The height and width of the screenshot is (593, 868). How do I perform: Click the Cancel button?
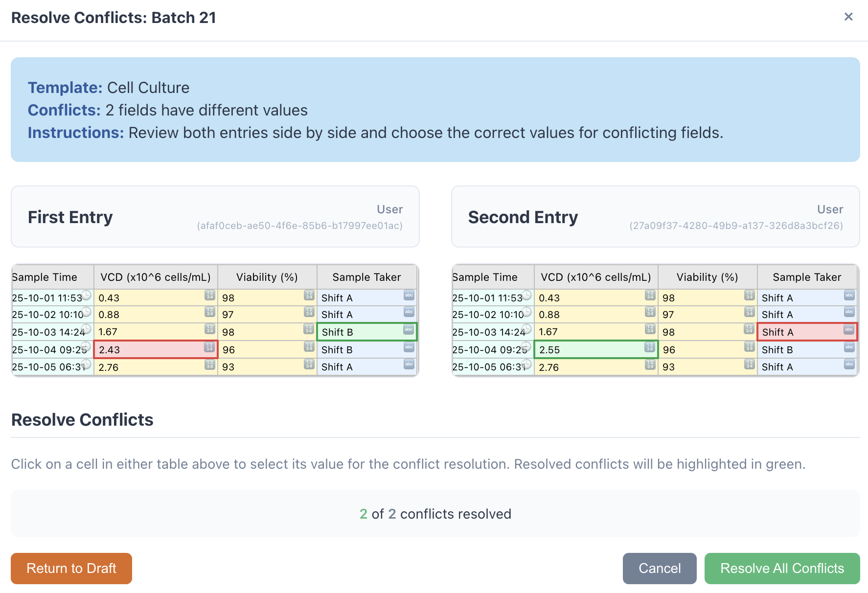tap(659, 568)
